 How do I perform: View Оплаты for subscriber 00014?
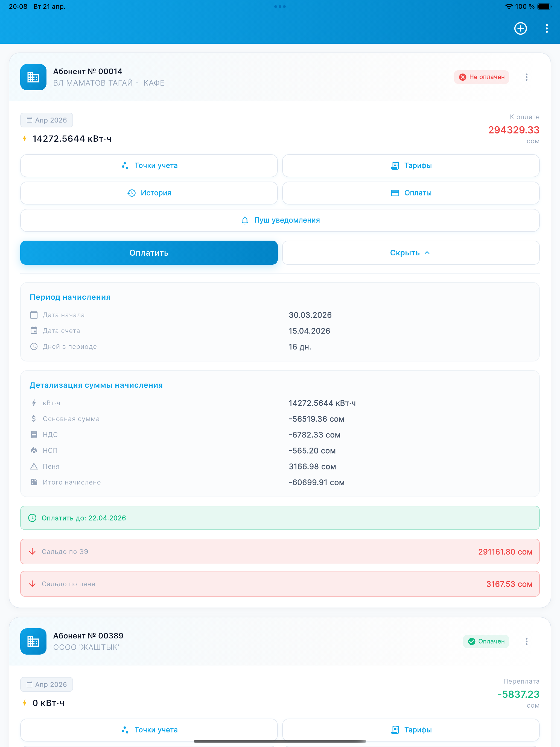(x=411, y=193)
